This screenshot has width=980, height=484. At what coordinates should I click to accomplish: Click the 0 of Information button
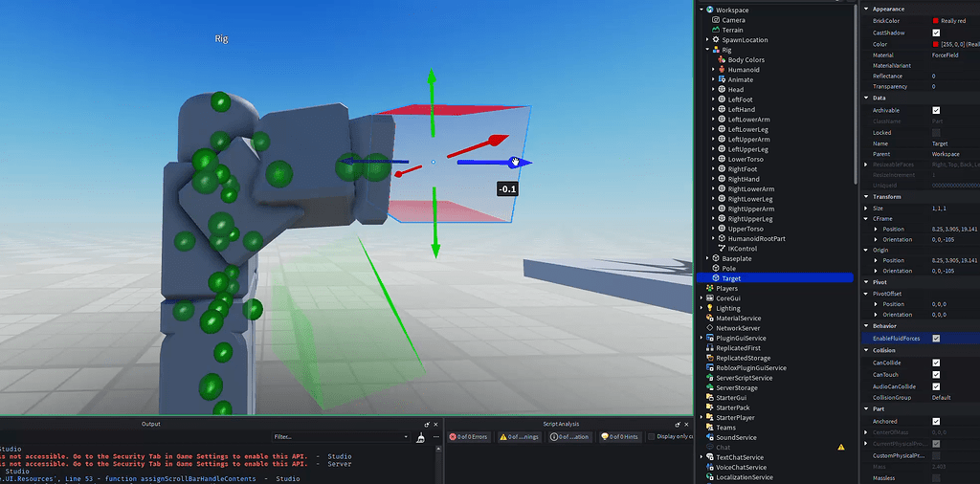pyautogui.click(x=570, y=437)
